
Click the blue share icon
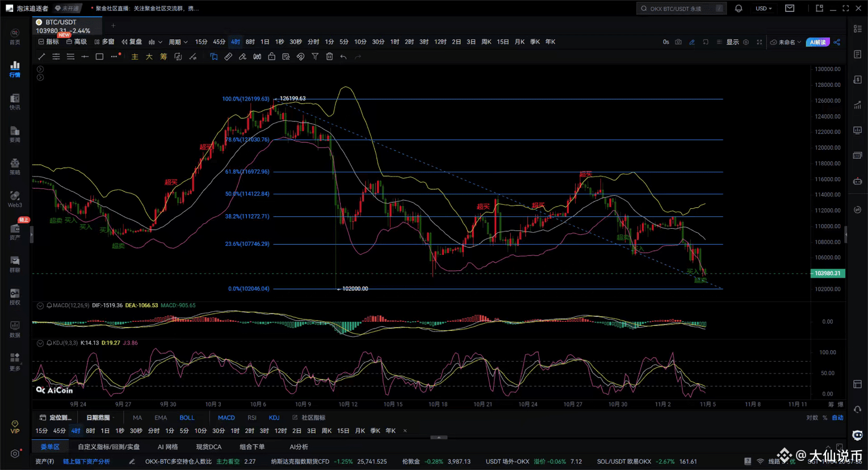[837, 42]
